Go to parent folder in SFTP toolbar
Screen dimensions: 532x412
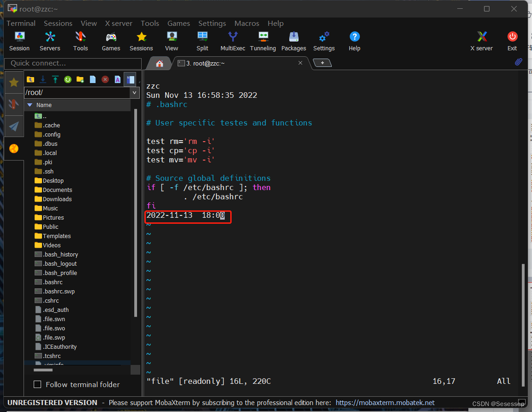coord(30,79)
